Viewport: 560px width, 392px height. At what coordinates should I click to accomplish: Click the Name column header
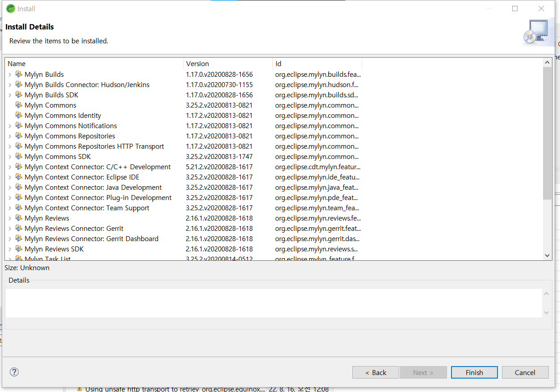94,63
